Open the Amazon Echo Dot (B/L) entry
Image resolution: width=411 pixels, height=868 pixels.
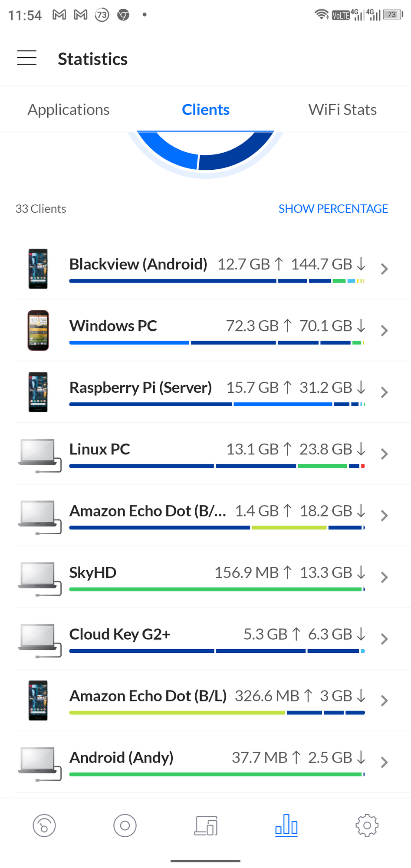coord(213,700)
